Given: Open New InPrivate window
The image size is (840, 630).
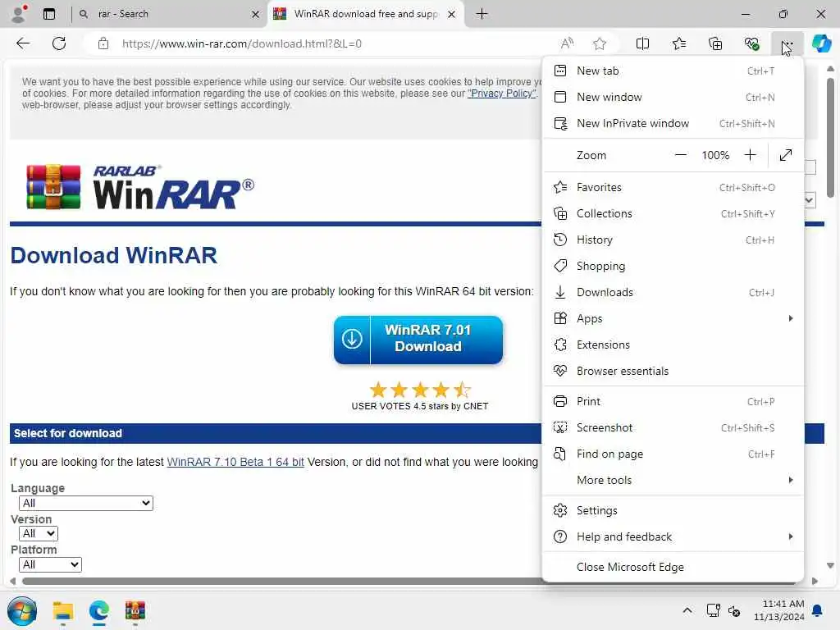Looking at the screenshot, I should [x=673, y=123].
